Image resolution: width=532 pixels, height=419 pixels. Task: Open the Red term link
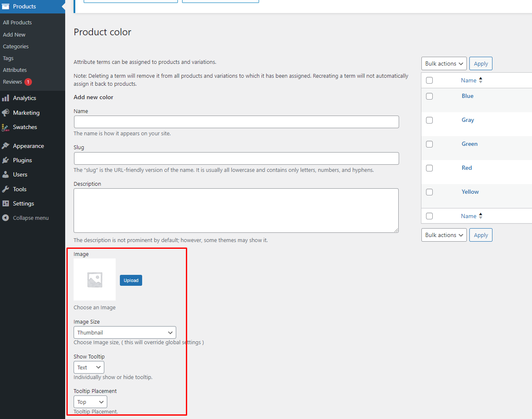tap(467, 168)
